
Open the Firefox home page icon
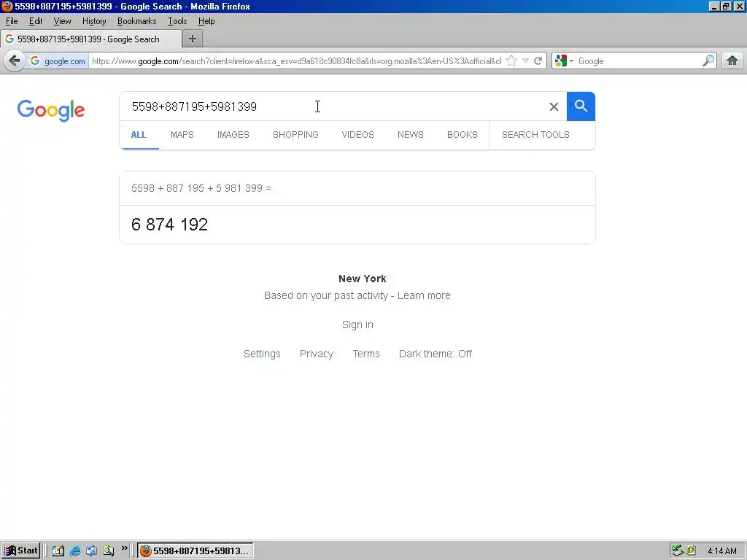point(732,61)
